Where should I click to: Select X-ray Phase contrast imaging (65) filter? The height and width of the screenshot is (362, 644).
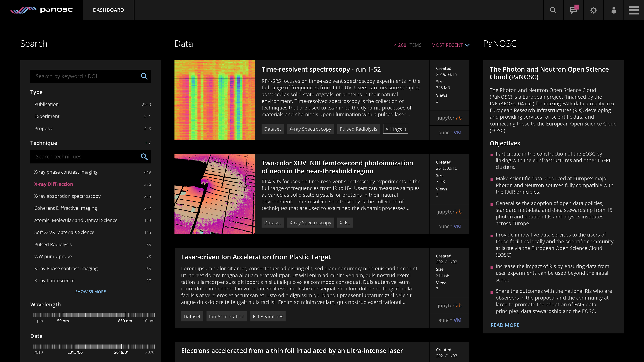93,268
